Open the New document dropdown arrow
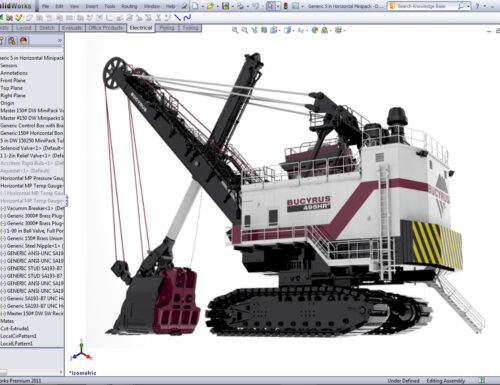Screen dimensions: 500x385 click(202, 6)
